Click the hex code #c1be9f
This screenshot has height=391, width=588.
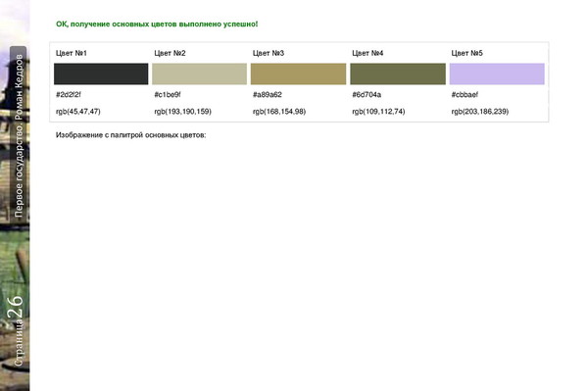tap(168, 94)
